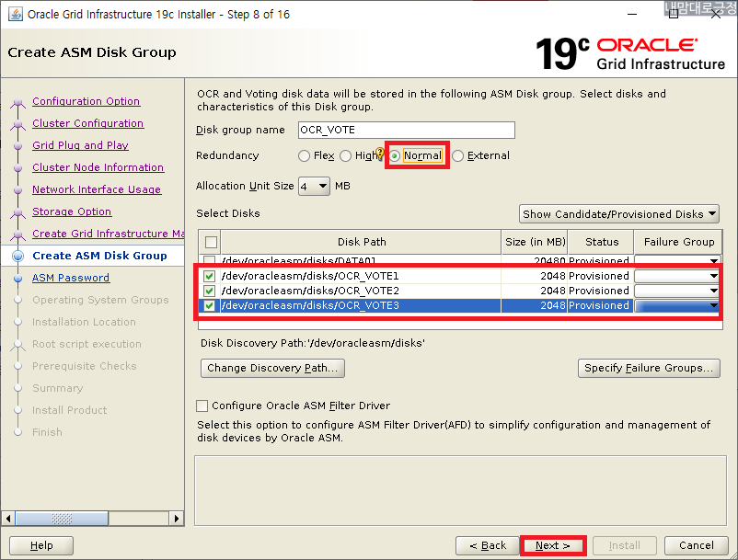Select the /dev/oracleasm/disks/OCR_VOTE3 path cell

tap(361, 305)
